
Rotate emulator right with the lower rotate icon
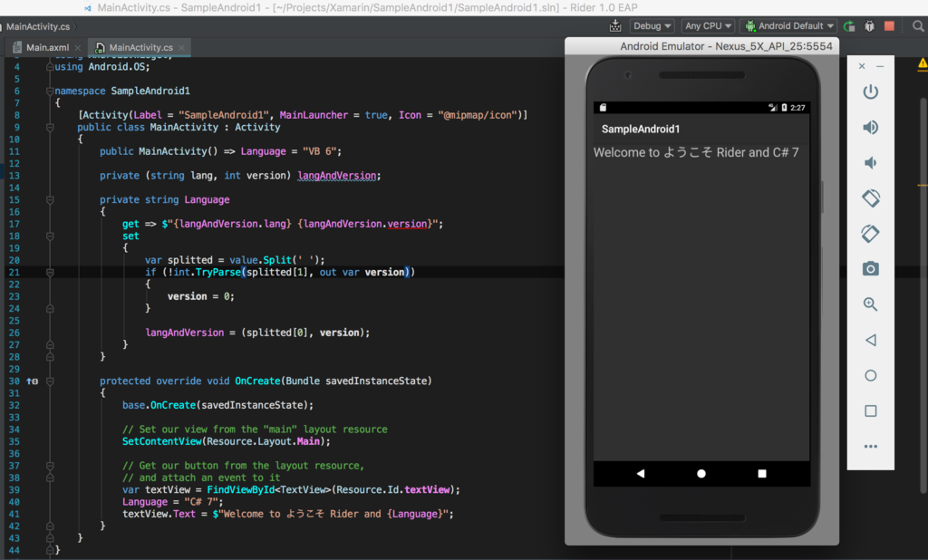click(870, 233)
